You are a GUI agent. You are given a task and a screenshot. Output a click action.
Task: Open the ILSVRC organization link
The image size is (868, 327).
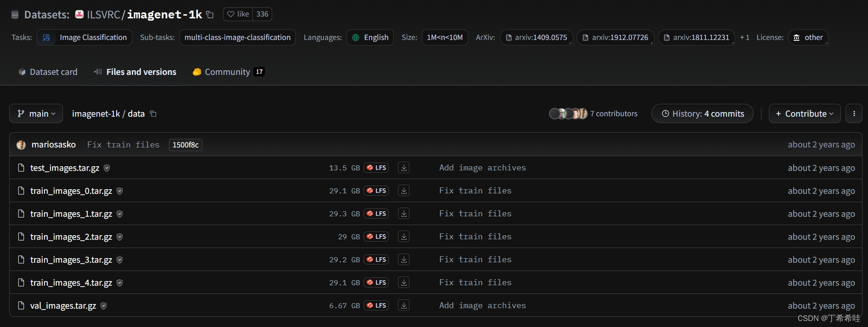click(x=103, y=15)
